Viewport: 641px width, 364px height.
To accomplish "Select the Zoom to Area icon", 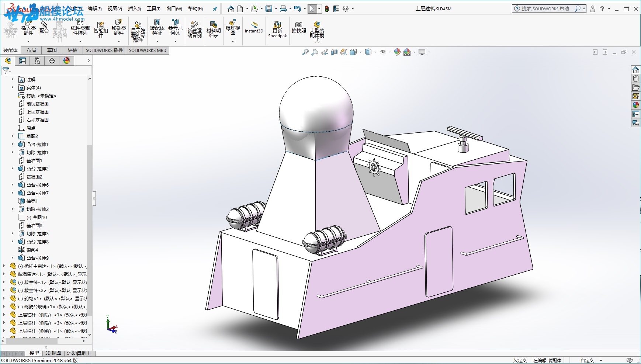I will 315,52.
